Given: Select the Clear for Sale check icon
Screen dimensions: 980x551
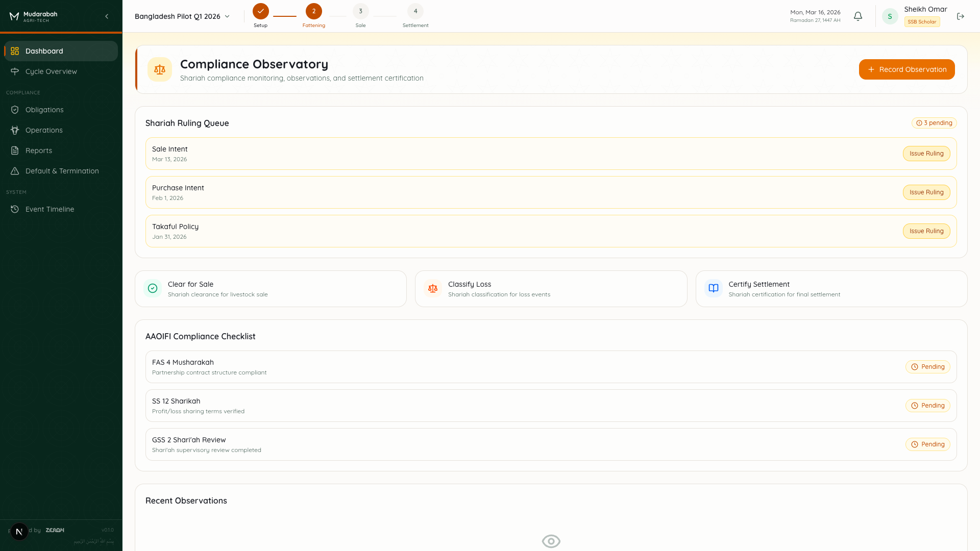Looking at the screenshot, I should click(x=153, y=288).
